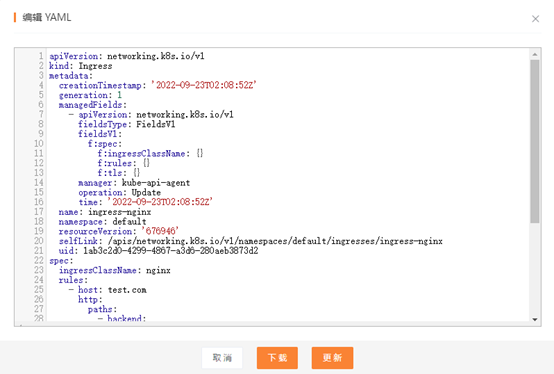
Task: Click the 下载 download button
Action: (x=277, y=358)
